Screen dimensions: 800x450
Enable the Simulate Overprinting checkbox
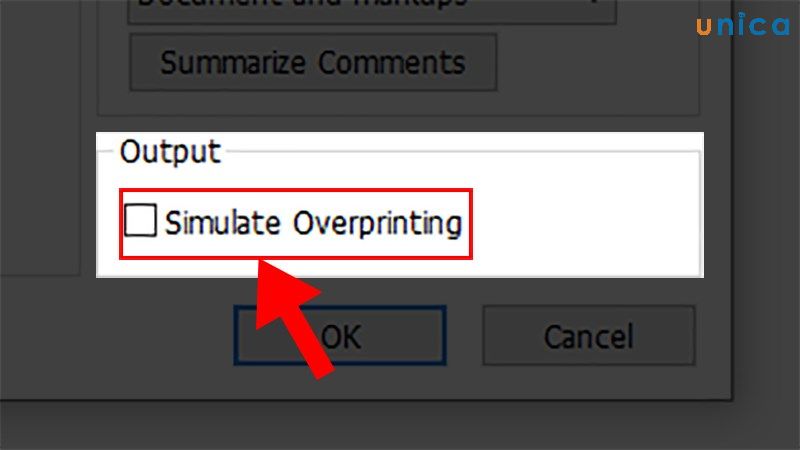[140, 220]
